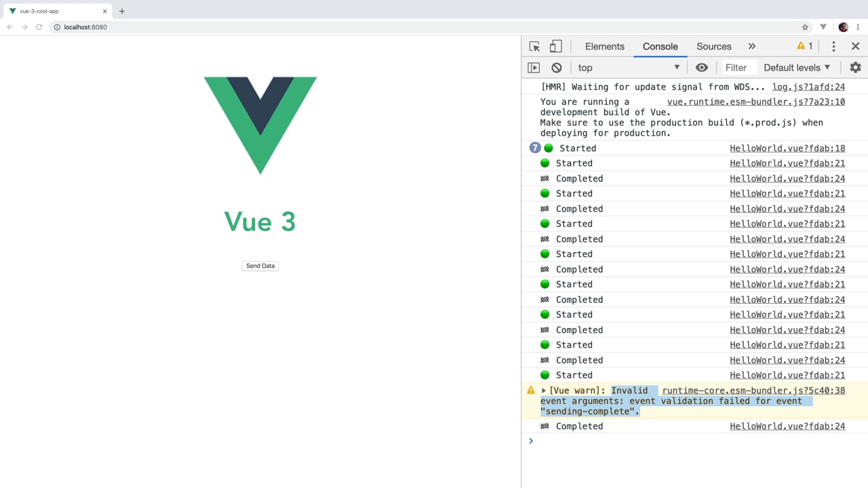Click the Send Data button
Viewport: 868px width, 488px height.
pyautogui.click(x=260, y=266)
